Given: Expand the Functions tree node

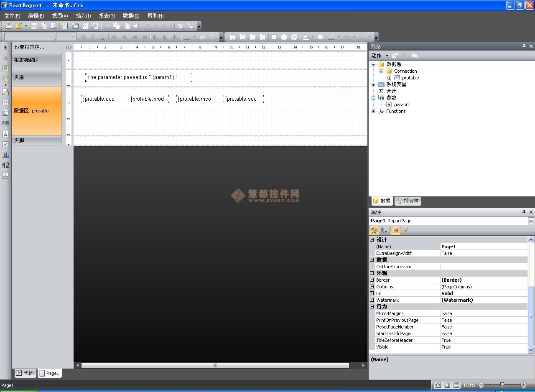Looking at the screenshot, I should pyautogui.click(x=373, y=111).
